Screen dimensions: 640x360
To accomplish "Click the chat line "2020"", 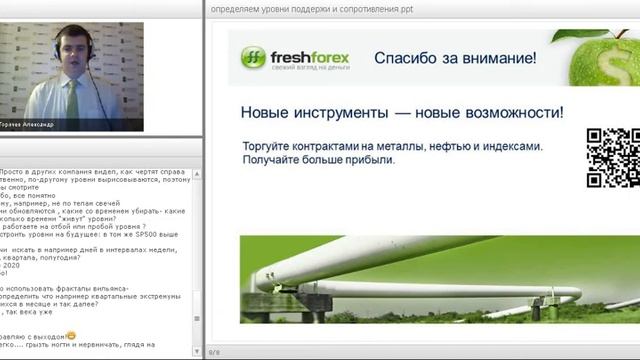I will pyautogui.click(x=10, y=265).
